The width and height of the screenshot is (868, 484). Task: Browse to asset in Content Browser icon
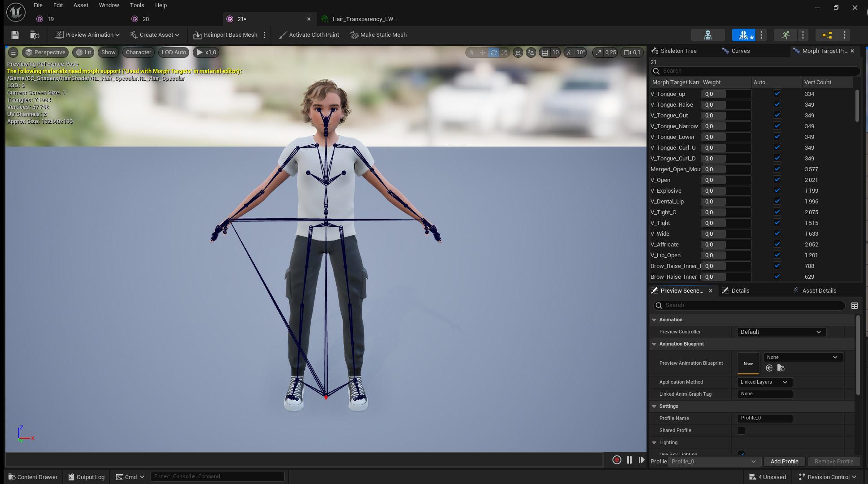click(x=35, y=35)
